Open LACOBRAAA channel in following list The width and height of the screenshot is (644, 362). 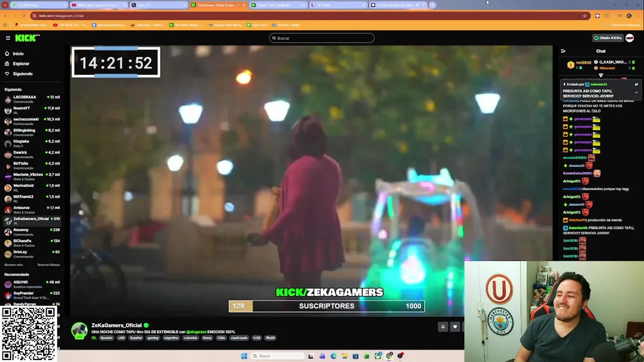coord(32,99)
